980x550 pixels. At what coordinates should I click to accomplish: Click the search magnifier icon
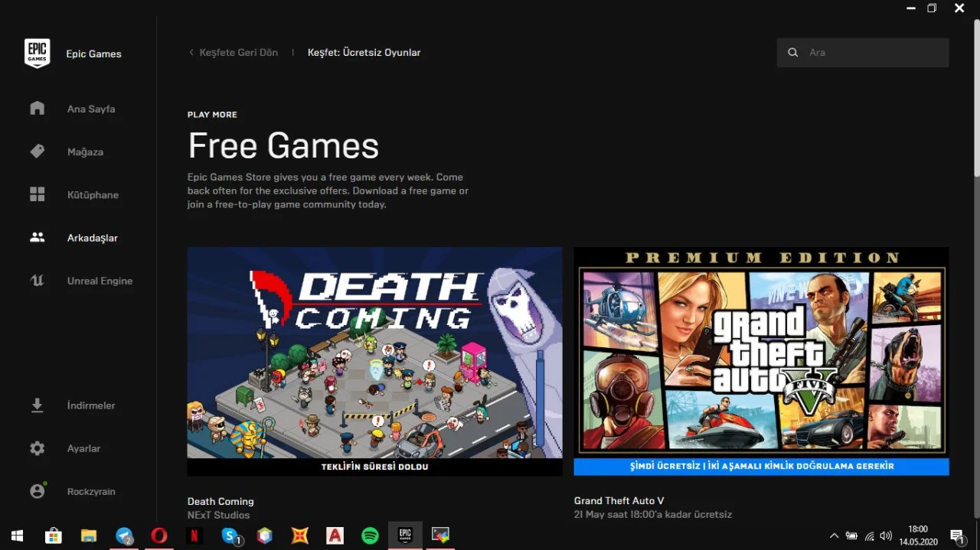click(x=792, y=53)
